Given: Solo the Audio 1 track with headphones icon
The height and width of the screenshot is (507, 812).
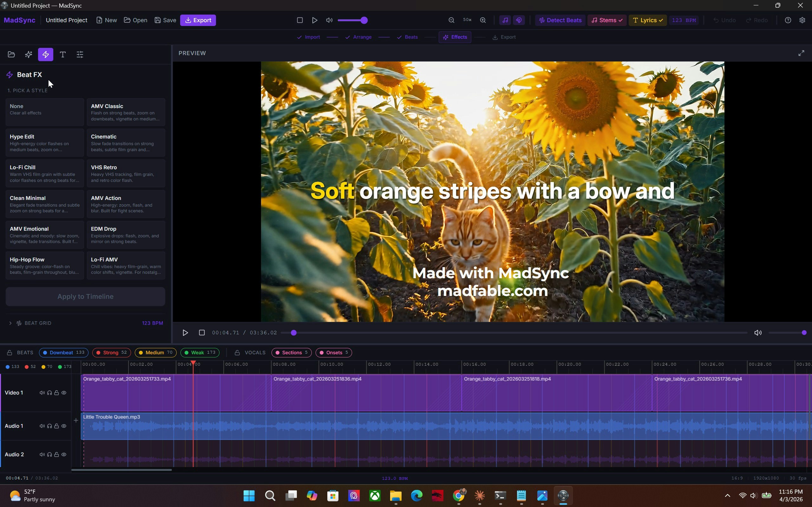Looking at the screenshot, I should coord(50,426).
